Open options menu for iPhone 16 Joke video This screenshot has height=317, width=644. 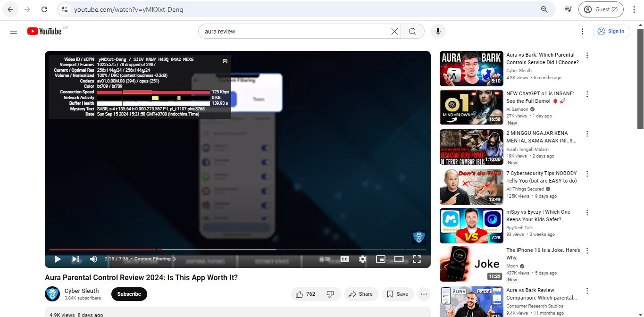[587, 251]
